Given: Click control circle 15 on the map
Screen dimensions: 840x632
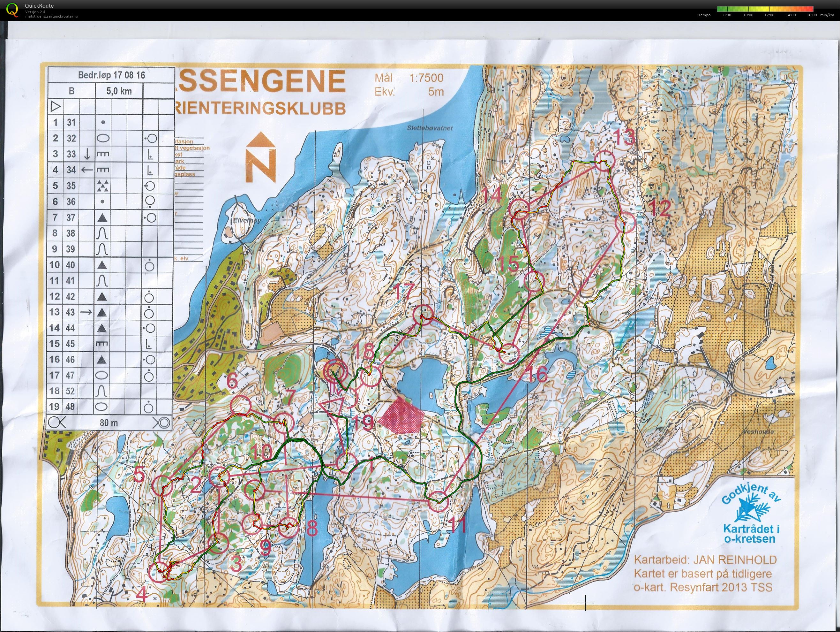Looking at the screenshot, I should [534, 282].
